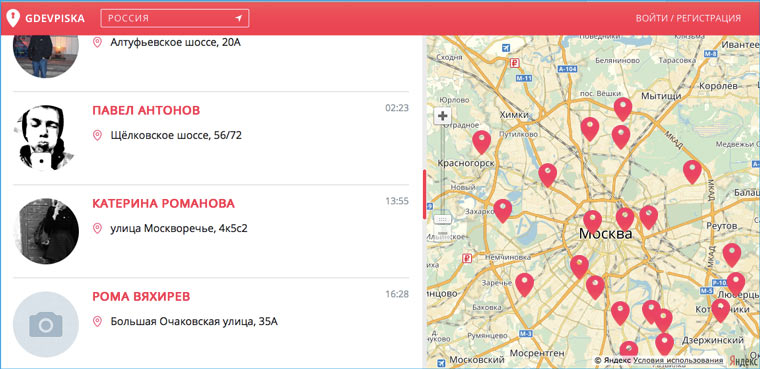Click airport icon near Московский
This screenshot has height=369, width=760.
pyautogui.click(x=441, y=362)
